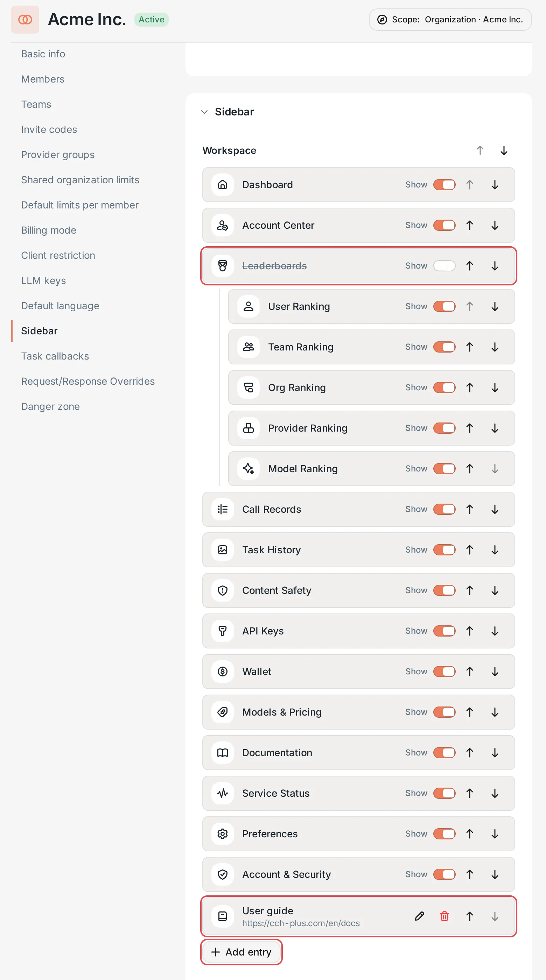Move Provider Ranking down
Screen dimensions: 546x980
click(x=495, y=428)
